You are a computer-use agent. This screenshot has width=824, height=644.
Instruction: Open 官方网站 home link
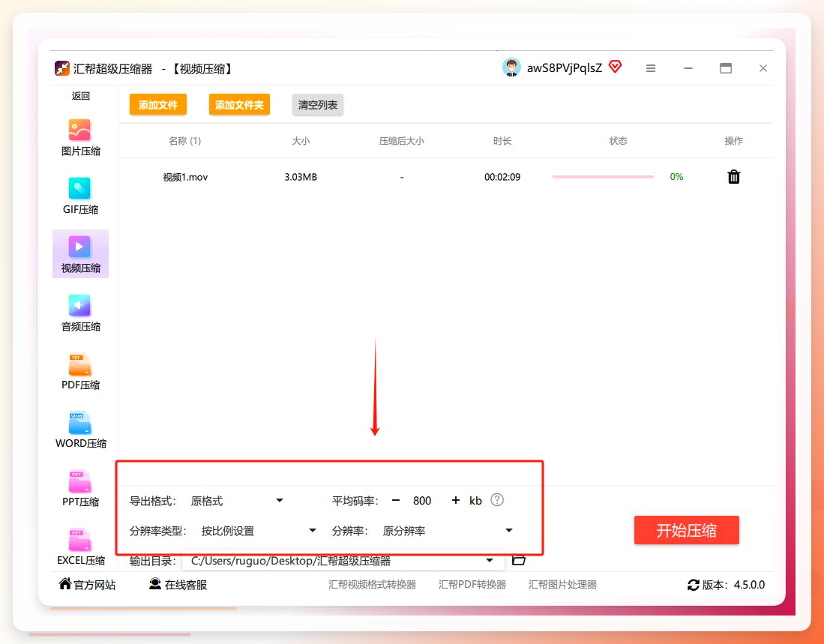pos(87,585)
